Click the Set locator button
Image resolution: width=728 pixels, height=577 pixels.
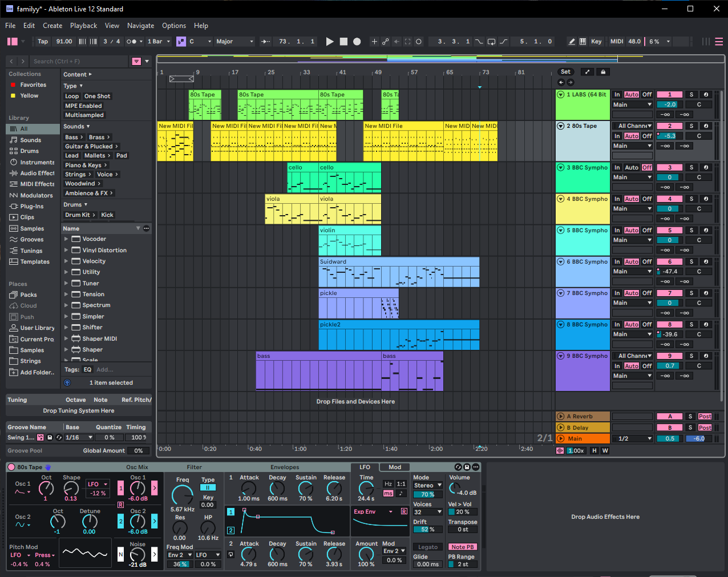pos(565,72)
